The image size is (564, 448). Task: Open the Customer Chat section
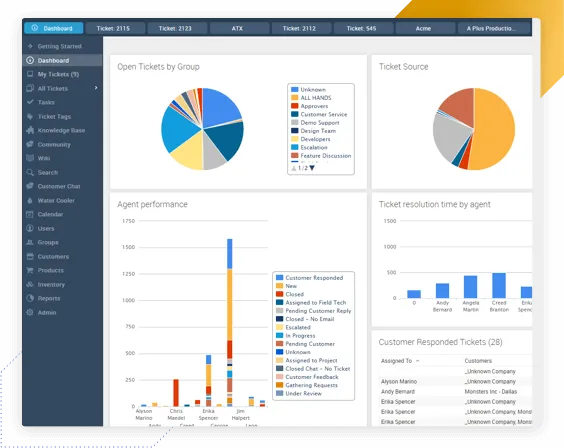click(63, 186)
